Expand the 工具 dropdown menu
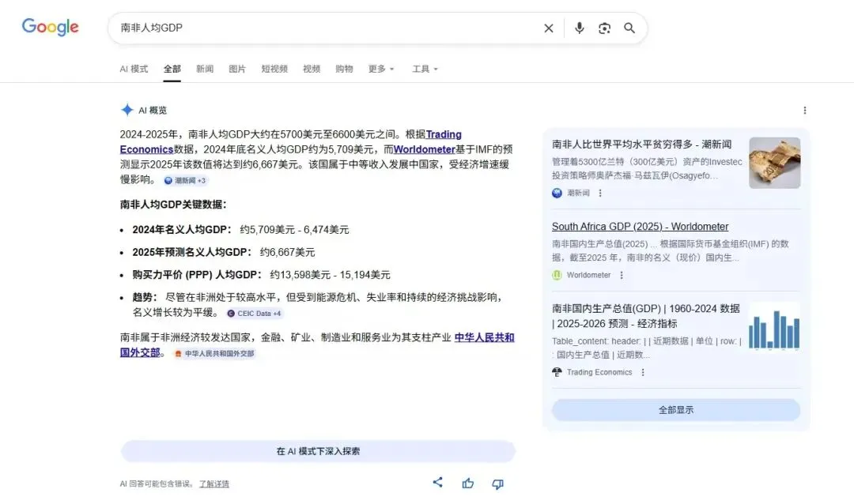This screenshot has width=854, height=504. click(425, 69)
